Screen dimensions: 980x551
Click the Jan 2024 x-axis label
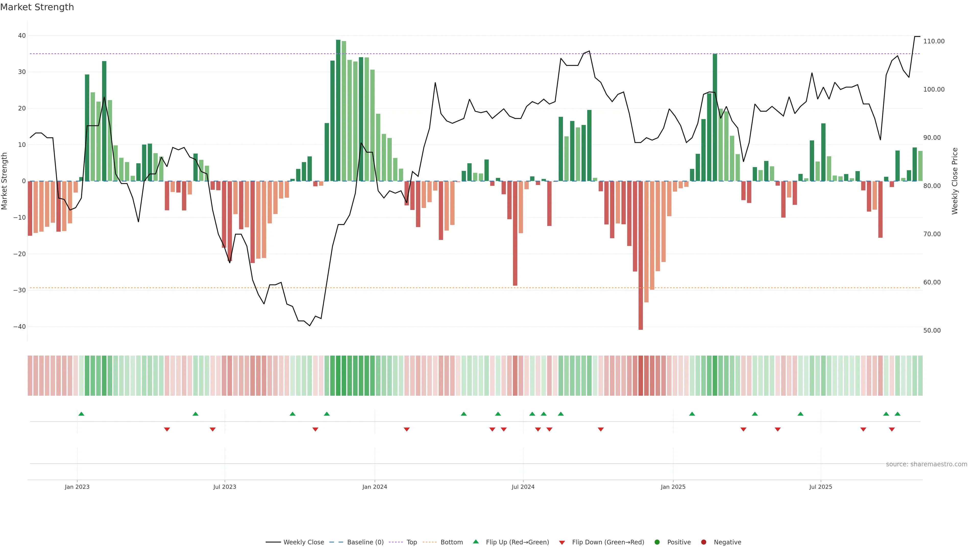click(x=374, y=487)
